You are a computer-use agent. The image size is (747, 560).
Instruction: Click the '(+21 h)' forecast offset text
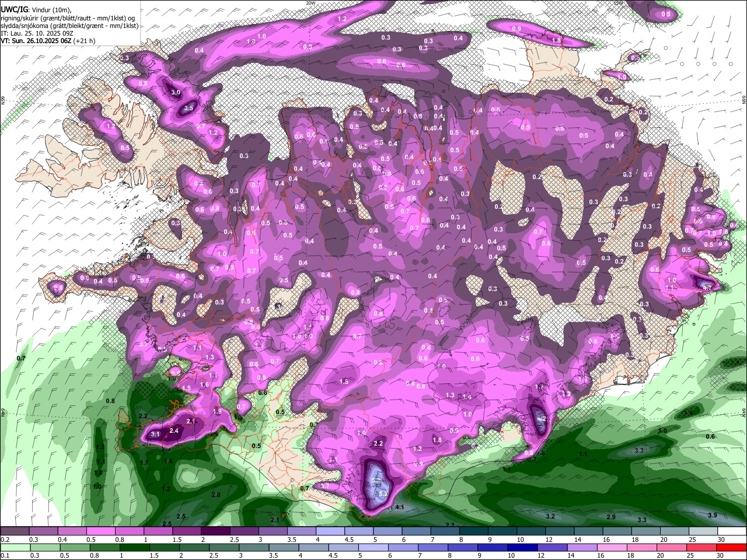pyautogui.click(x=83, y=41)
